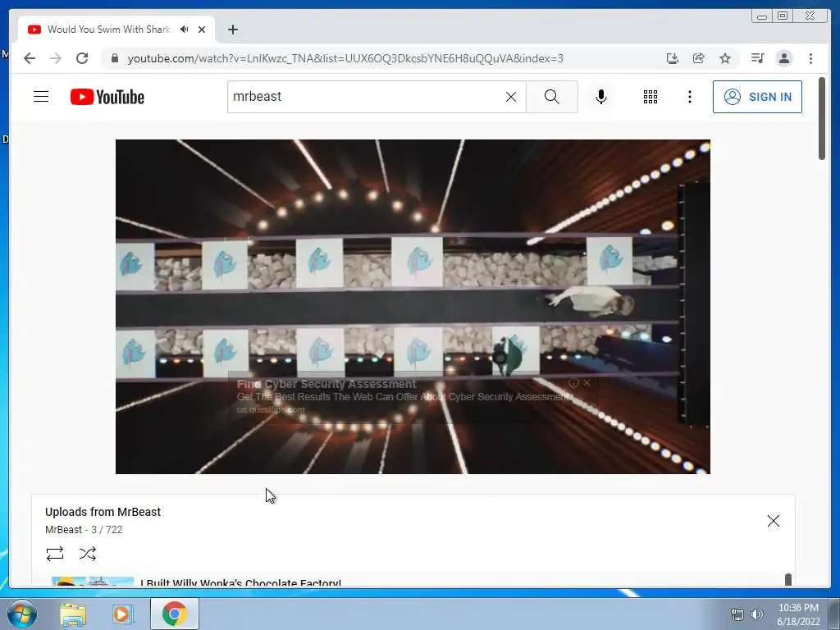
Task: Open the ad info icon
Action: coord(573,382)
